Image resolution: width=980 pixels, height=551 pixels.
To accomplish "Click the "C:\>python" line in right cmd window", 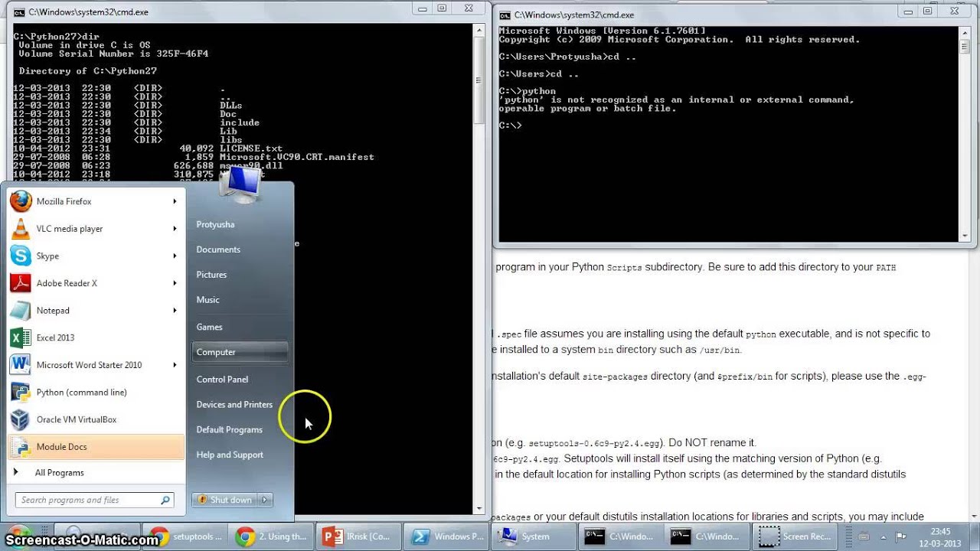I will (528, 91).
